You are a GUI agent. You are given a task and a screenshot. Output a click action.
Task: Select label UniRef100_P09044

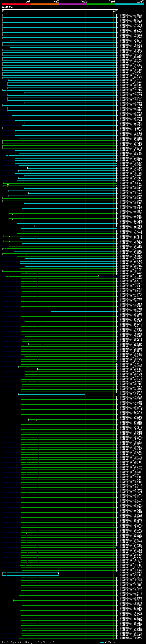pyautogui.click(x=131, y=120)
